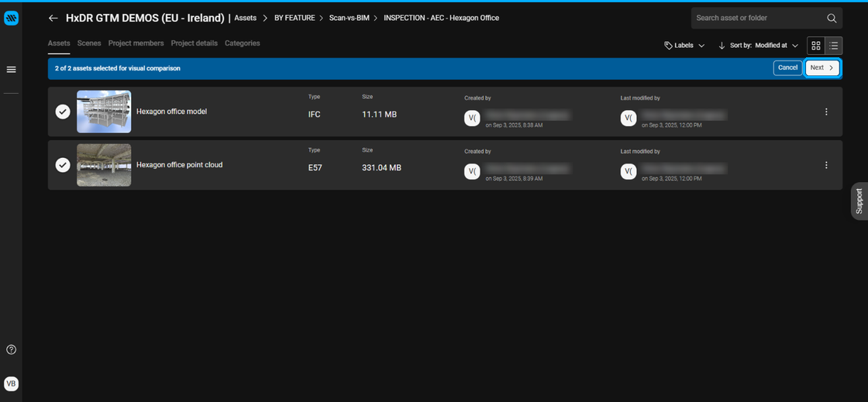Click the 2 of 2 assets selected message

[117, 69]
